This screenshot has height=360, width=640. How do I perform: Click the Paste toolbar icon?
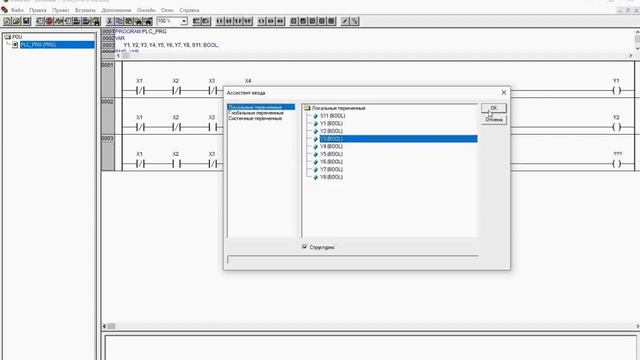pos(129,21)
